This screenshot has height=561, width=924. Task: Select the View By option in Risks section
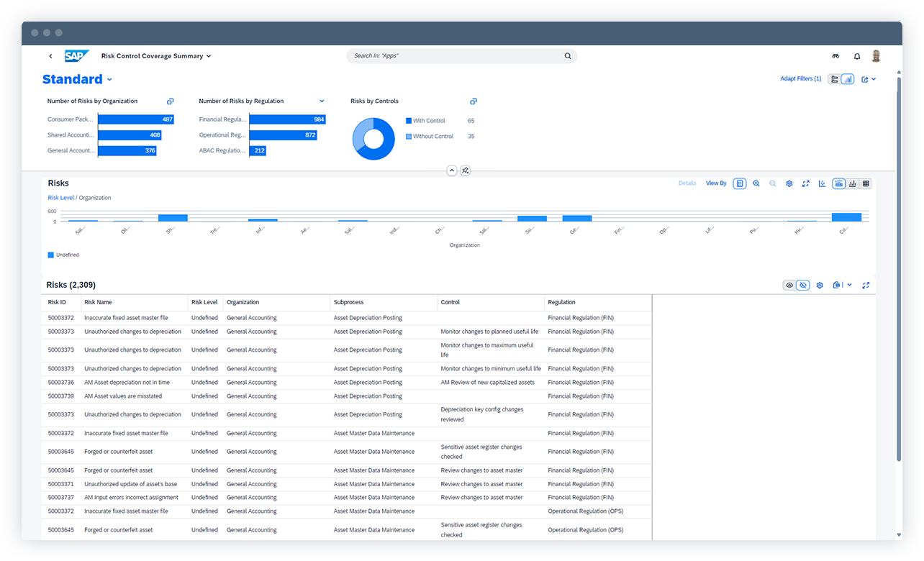[x=715, y=183]
